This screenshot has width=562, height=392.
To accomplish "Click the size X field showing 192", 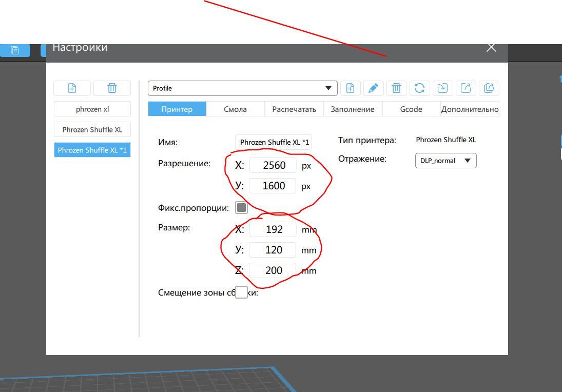I will coord(273,229).
